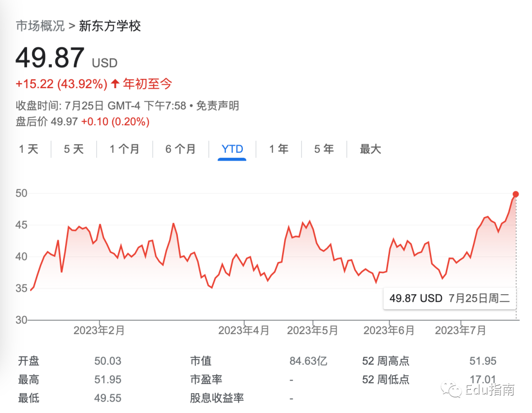The image size is (532, 413).
Task: Switch to the 1 年 range tab
Action: pos(278,149)
